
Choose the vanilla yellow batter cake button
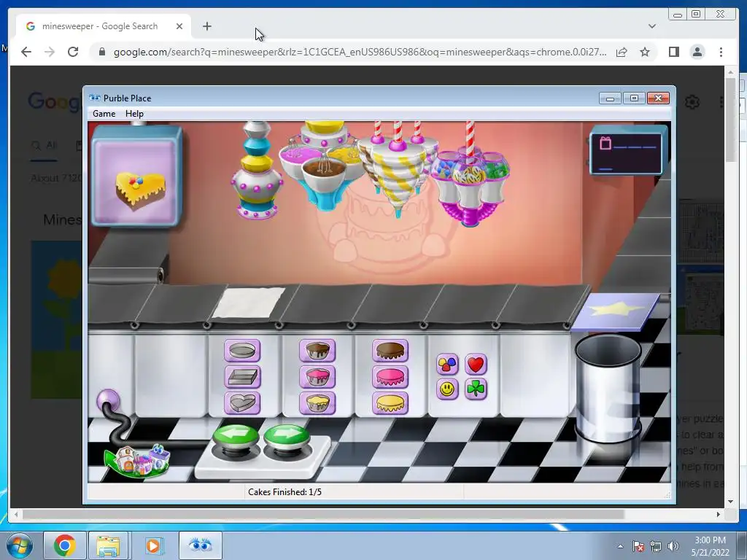(x=317, y=403)
